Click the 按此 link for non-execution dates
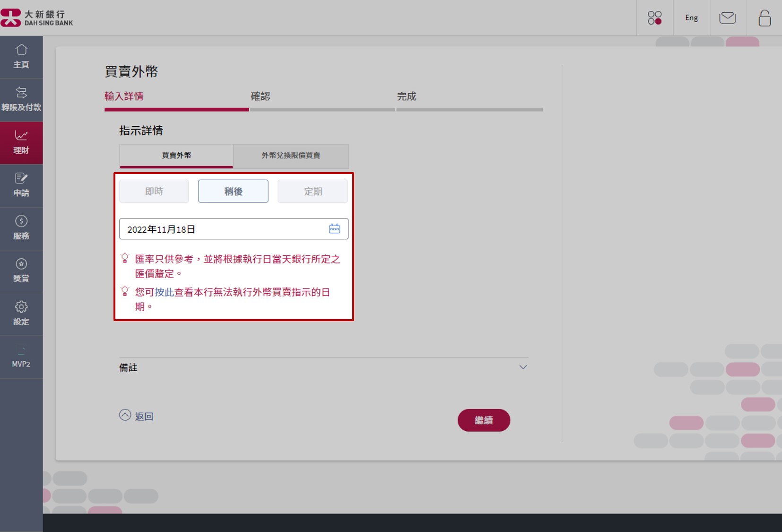Viewport: 782px width, 532px height. tap(165, 292)
